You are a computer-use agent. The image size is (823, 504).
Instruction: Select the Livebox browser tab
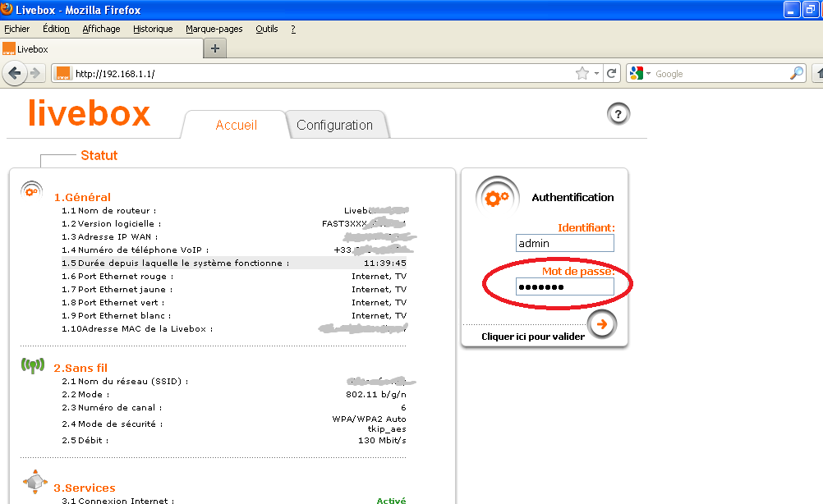coord(102,48)
